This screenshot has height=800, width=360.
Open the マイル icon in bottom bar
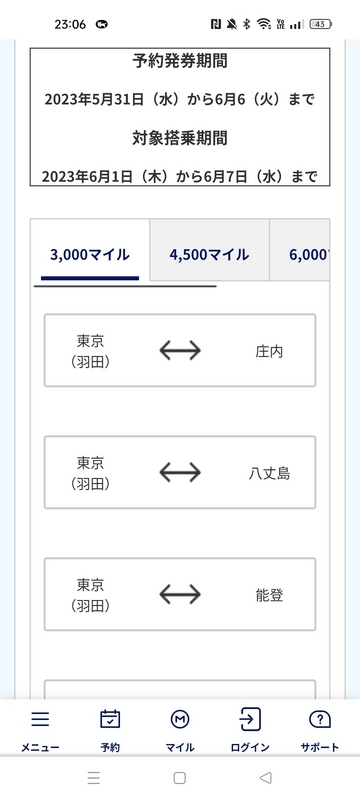pos(179,719)
